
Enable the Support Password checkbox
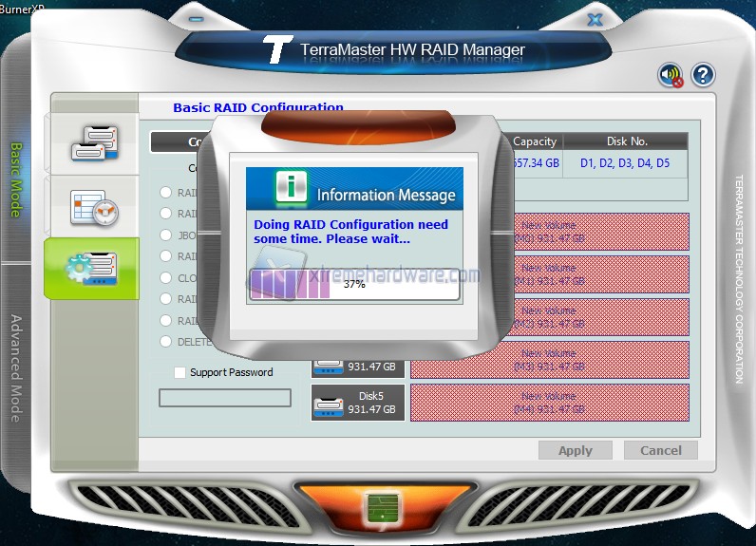point(180,372)
